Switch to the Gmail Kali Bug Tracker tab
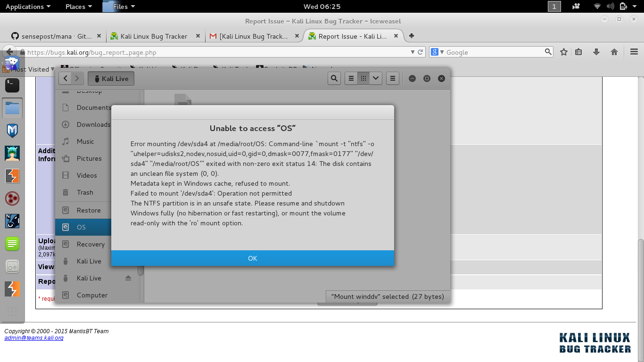The image size is (644, 362). click(254, 36)
